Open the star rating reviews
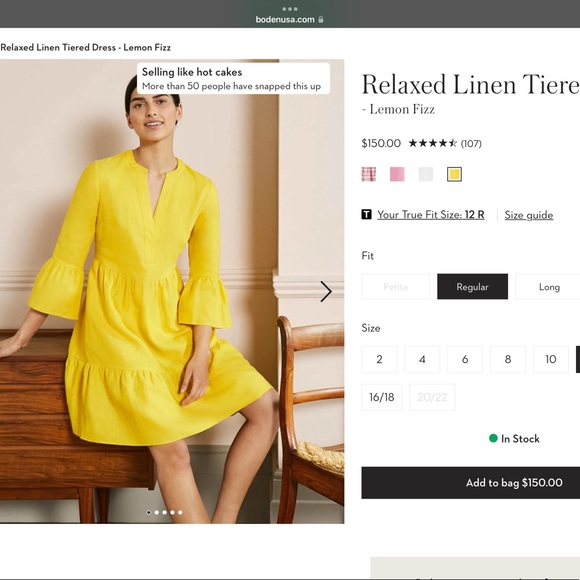Image resolution: width=580 pixels, height=580 pixels. click(x=432, y=143)
